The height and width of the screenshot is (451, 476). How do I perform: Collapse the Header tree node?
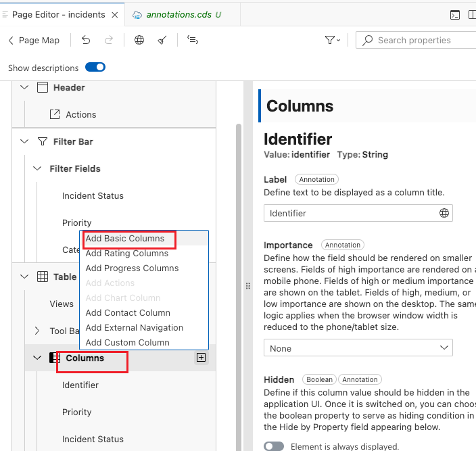coord(25,87)
